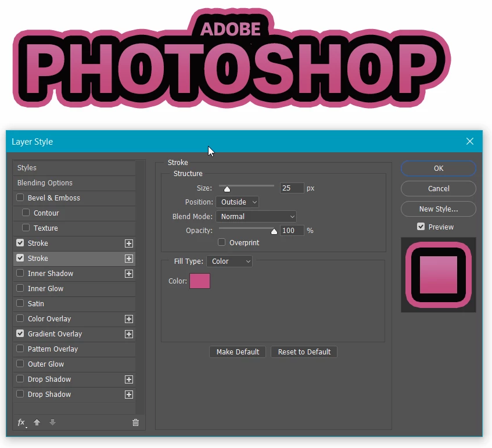The width and height of the screenshot is (492, 448).
Task: Tick the Texture checkbox
Action: coord(26,228)
